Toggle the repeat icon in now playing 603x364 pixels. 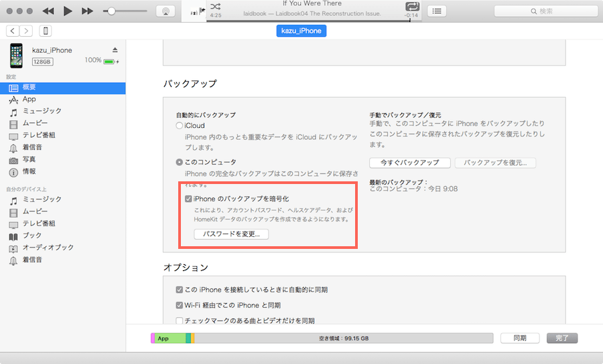(412, 6)
